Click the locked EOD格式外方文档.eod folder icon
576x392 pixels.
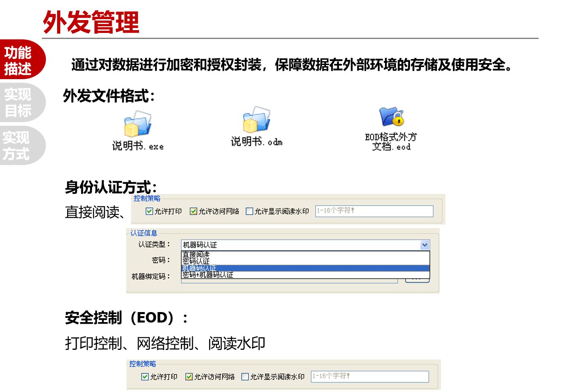(x=391, y=117)
